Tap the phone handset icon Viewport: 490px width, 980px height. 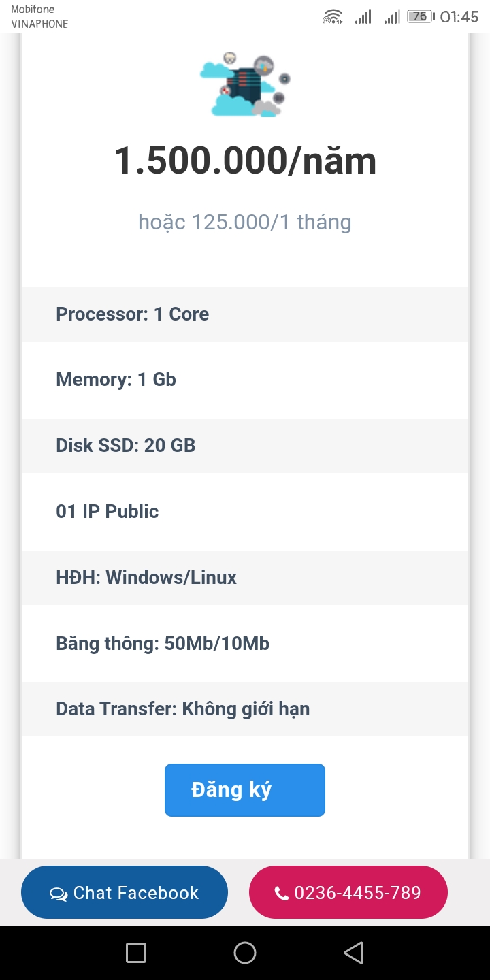tap(282, 894)
